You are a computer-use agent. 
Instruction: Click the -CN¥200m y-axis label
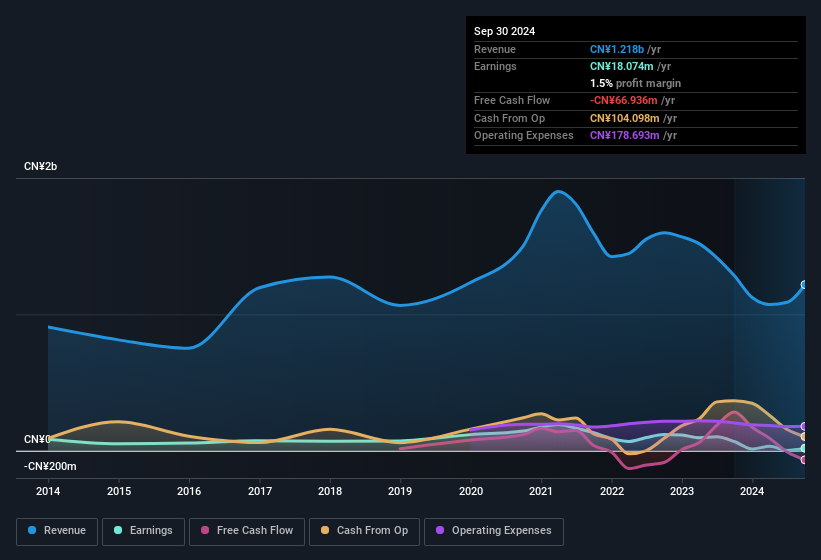[50, 466]
